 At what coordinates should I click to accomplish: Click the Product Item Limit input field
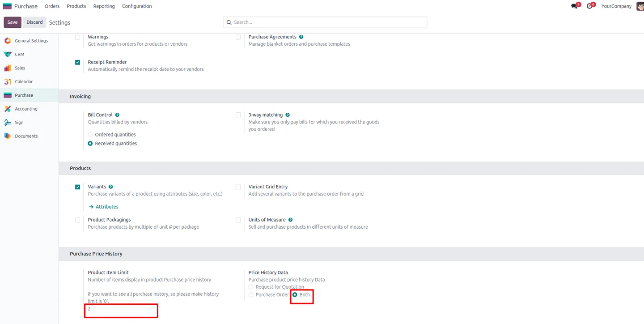[121, 309]
